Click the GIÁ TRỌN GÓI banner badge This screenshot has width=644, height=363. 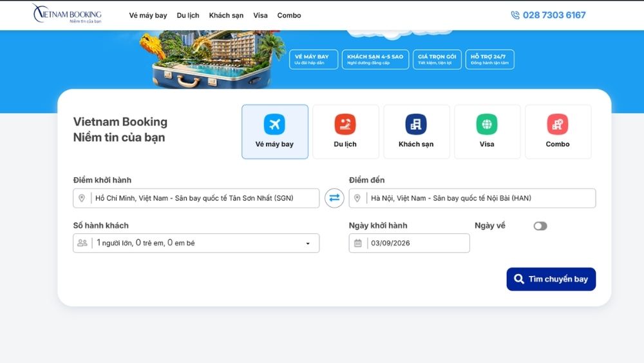click(437, 59)
